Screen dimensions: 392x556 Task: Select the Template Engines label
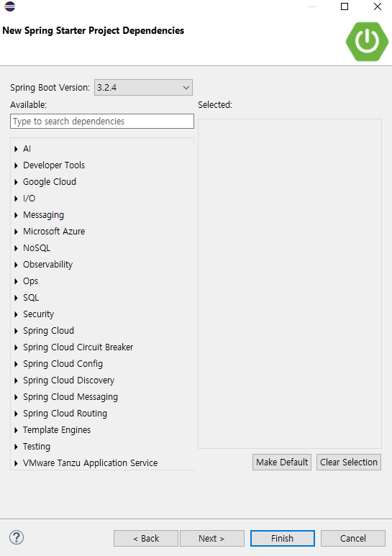57,430
